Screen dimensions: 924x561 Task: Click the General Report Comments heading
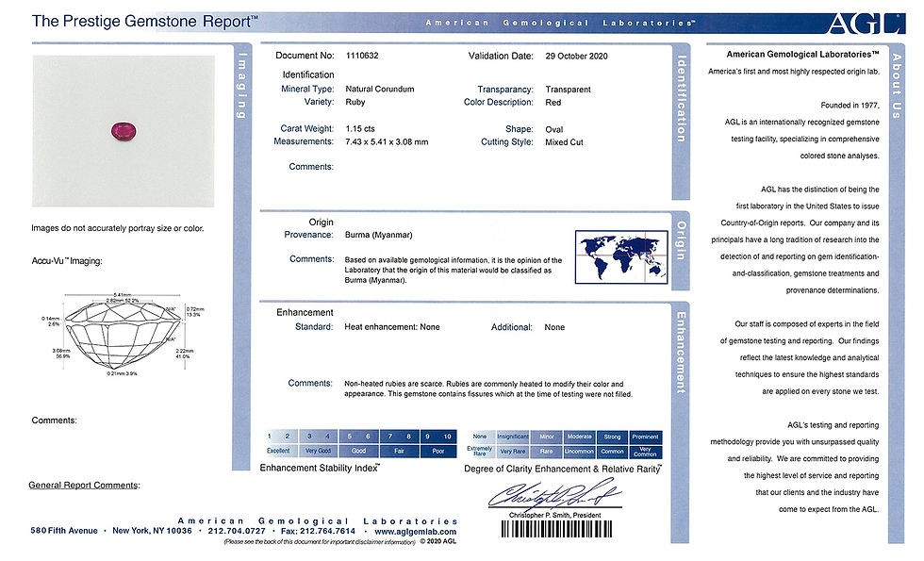(84, 485)
